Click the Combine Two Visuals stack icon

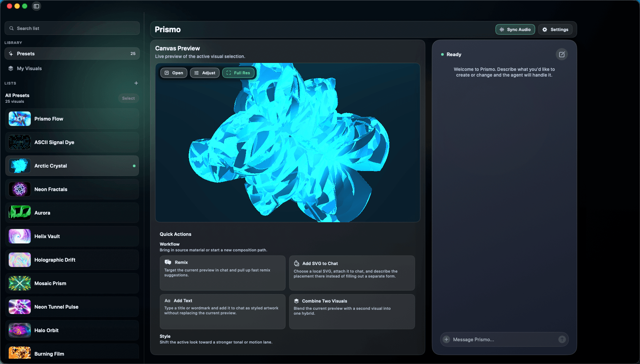[x=296, y=301]
